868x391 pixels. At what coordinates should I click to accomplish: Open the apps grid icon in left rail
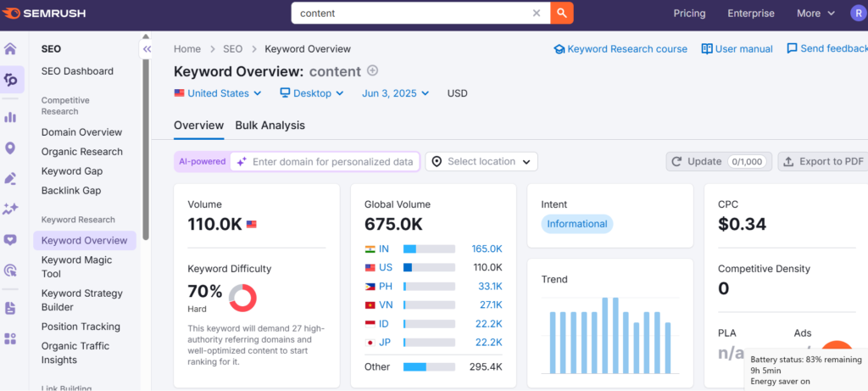10,338
